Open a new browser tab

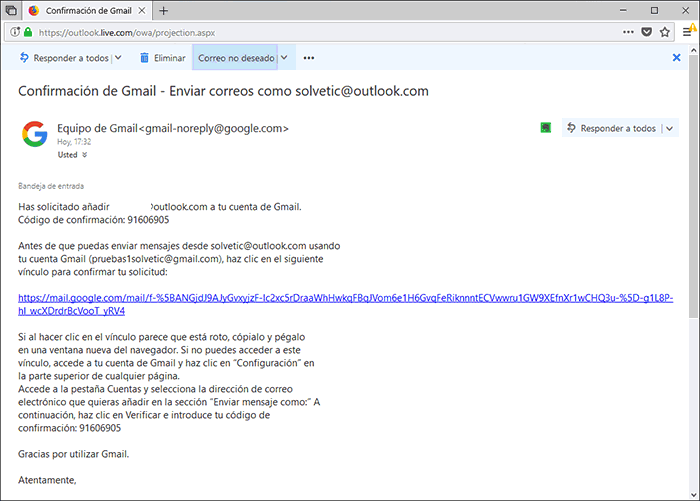click(163, 11)
